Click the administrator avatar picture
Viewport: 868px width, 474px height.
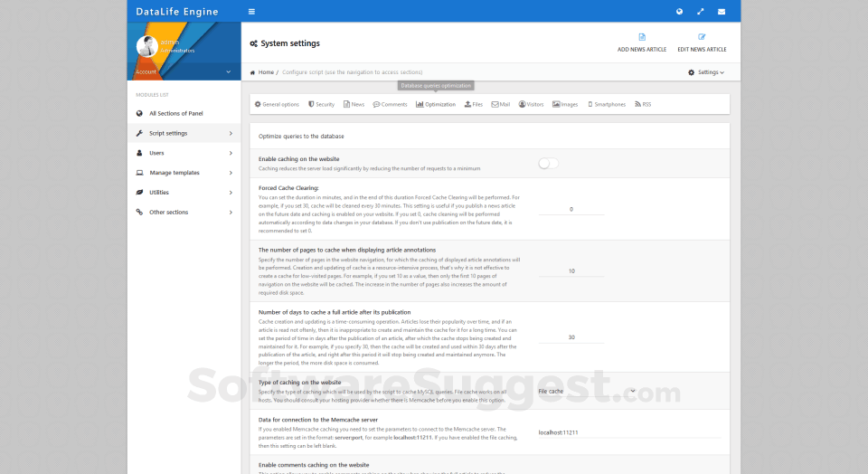(x=147, y=46)
